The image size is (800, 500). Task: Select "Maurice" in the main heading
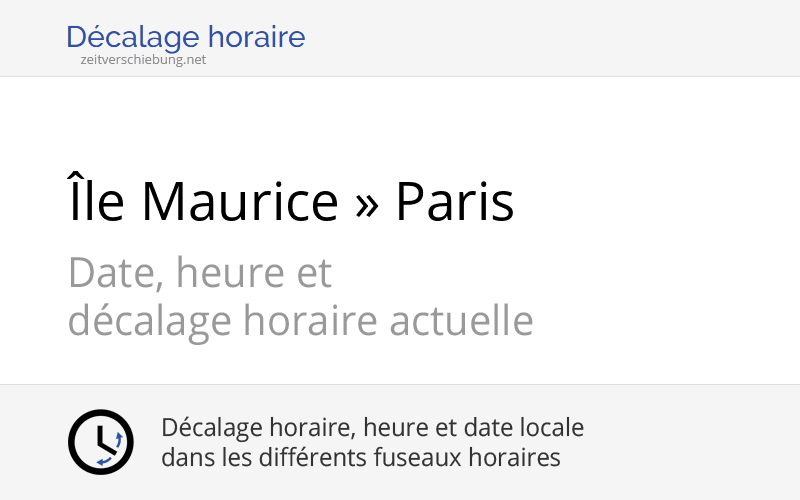(240, 201)
